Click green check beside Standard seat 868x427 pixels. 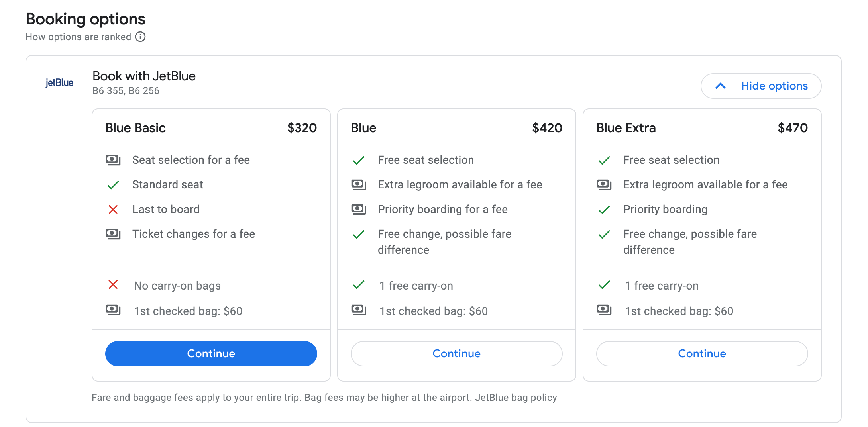point(113,185)
